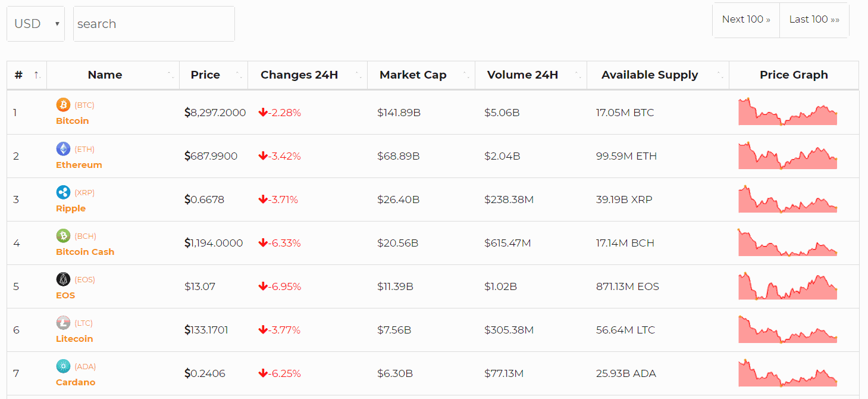Select the Ripple XRP coin icon
This screenshot has width=868, height=399.
(x=63, y=192)
